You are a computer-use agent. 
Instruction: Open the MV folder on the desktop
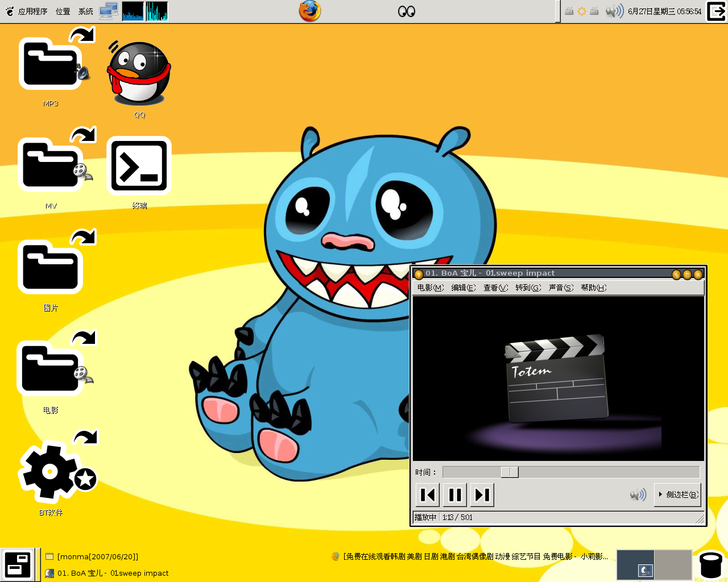[x=55, y=165]
